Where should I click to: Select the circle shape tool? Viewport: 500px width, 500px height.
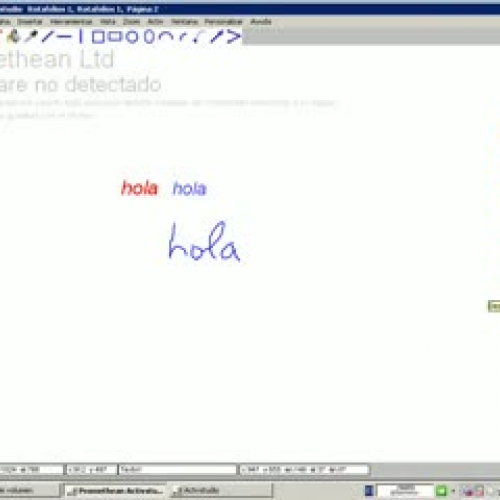[132, 37]
